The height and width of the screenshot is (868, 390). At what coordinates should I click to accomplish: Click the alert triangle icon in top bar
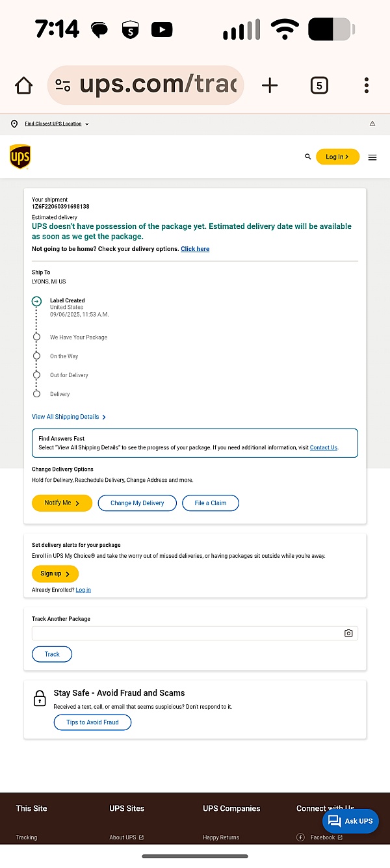pos(372,124)
